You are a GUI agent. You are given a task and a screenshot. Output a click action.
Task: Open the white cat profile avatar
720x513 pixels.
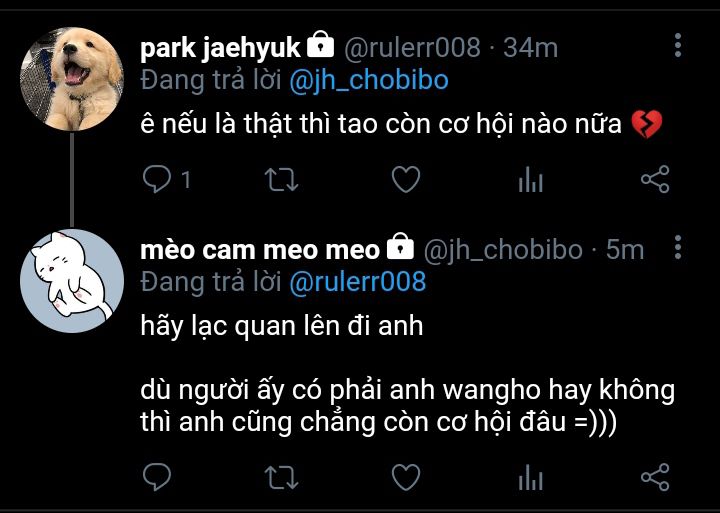(x=72, y=281)
